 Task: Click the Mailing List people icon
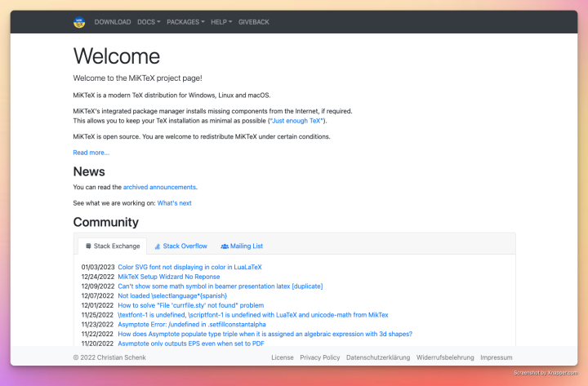click(225, 246)
